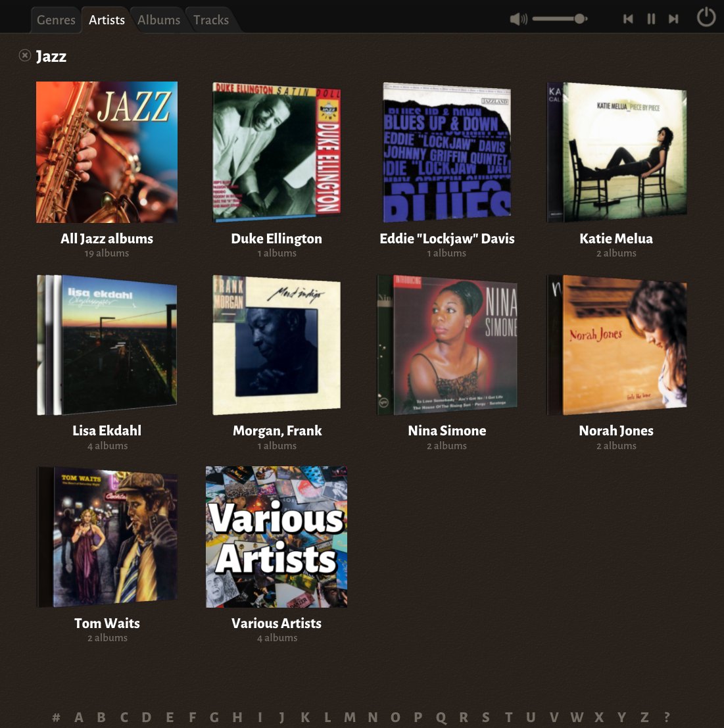This screenshot has width=724, height=728.
Task: Open the All Jazz albums cover
Action: (107, 153)
